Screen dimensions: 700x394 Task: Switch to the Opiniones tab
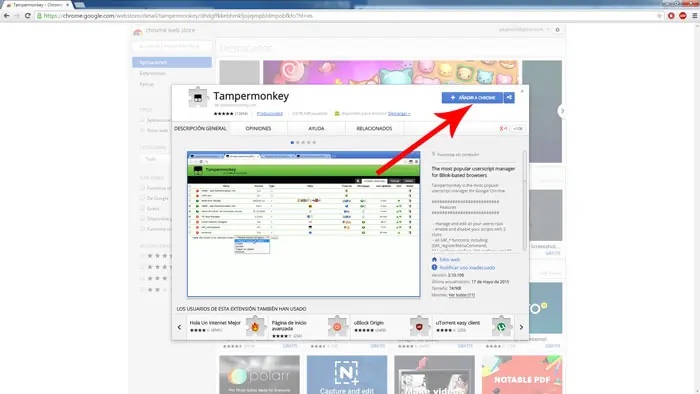tap(258, 129)
